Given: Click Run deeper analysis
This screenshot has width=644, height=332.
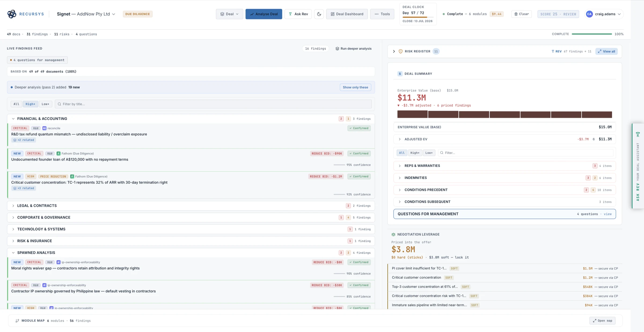Looking at the screenshot, I should 353,49.
